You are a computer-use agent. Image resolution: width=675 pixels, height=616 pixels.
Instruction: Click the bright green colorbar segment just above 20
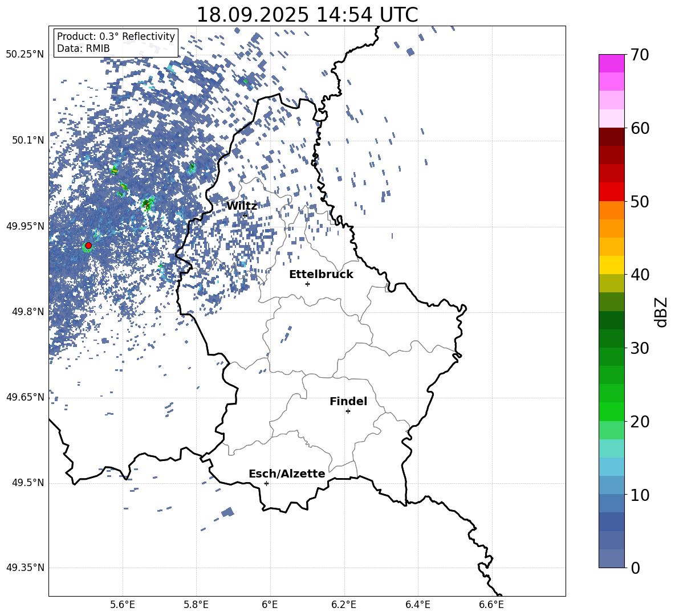click(611, 411)
